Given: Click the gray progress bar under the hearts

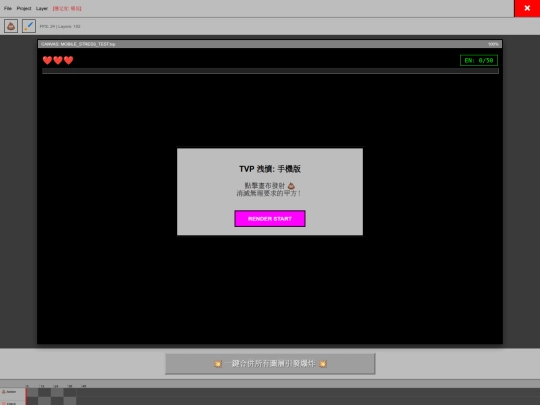Looking at the screenshot, I should pos(270,71).
